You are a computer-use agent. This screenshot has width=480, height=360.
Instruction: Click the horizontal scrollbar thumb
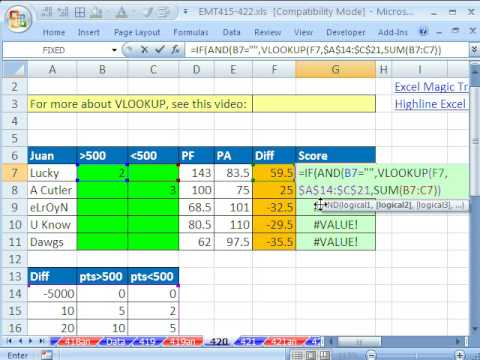359,341
